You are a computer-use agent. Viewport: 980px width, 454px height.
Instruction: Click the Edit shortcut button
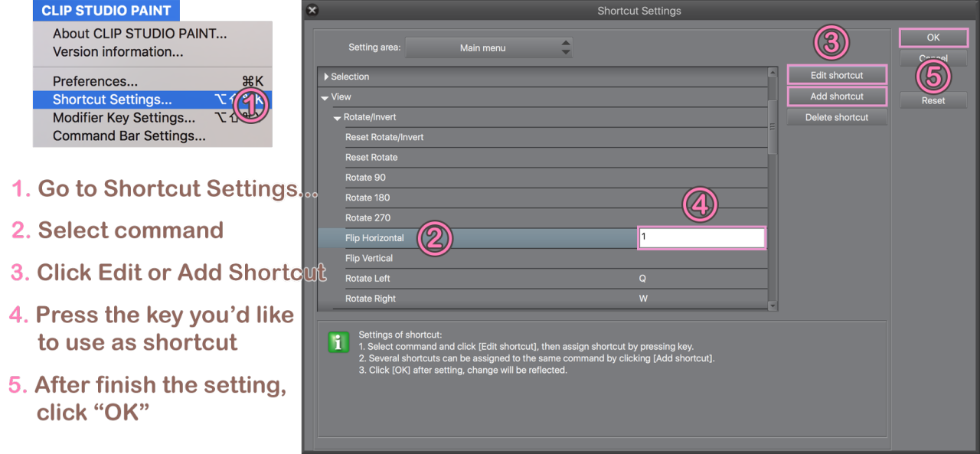(837, 75)
